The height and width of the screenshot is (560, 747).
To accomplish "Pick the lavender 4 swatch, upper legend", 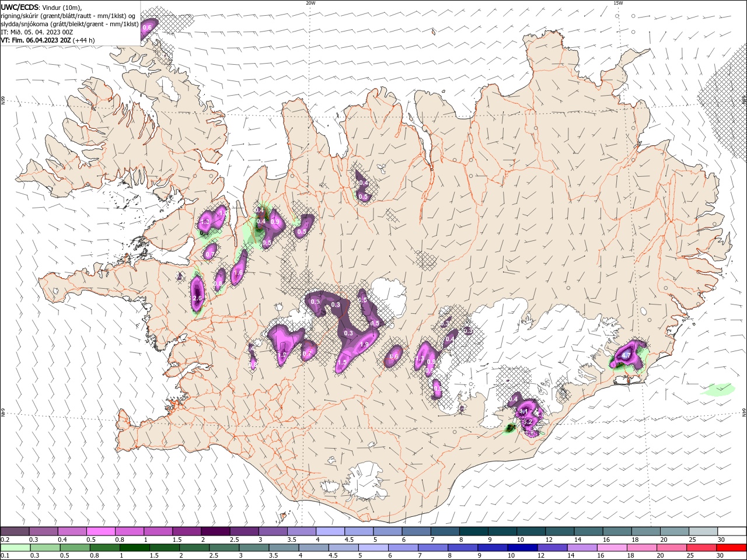I will 330,531.
